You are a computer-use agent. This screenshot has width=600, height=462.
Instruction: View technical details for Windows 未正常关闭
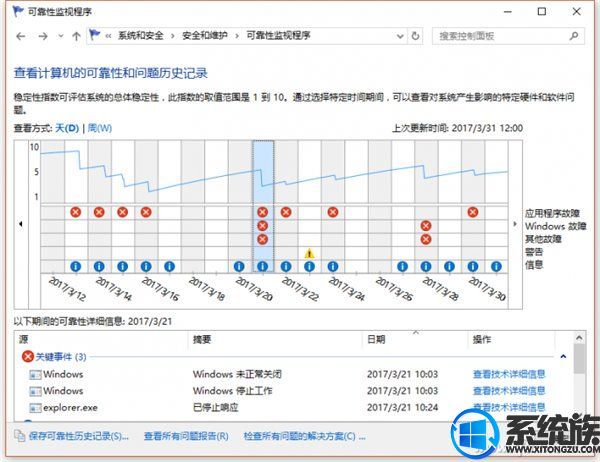(509, 374)
